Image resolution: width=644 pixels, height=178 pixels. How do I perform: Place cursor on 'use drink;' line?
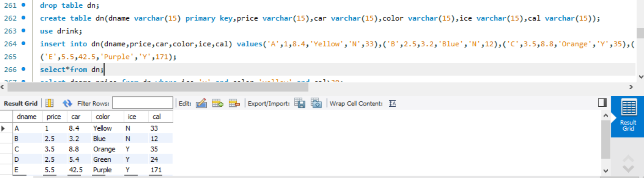coord(61,31)
